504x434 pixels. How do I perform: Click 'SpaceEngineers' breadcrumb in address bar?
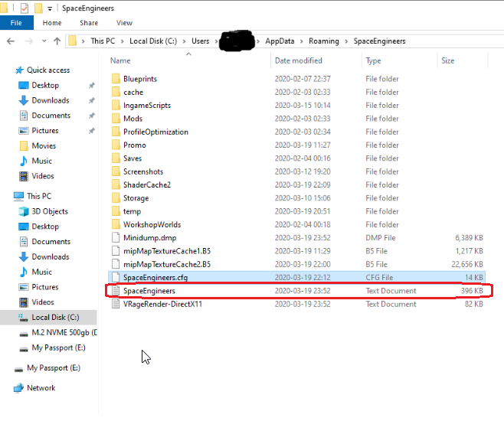pyautogui.click(x=380, y=41)
